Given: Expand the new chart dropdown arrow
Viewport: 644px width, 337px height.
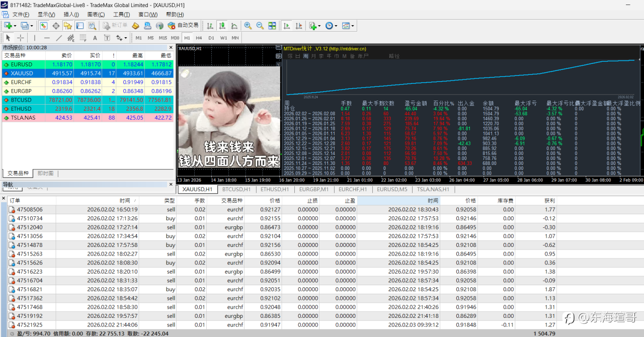Looking at the screenshot, I should click(15, 26).
